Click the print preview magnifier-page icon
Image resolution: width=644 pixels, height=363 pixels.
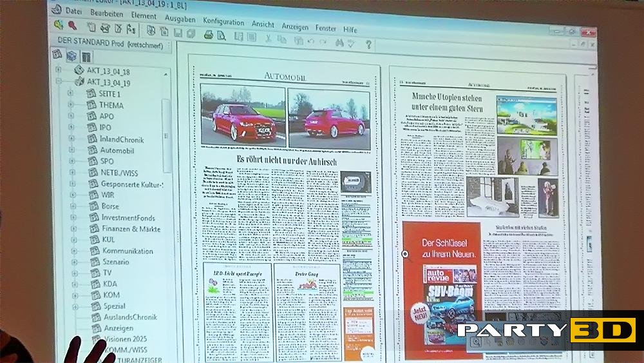[x=222, y=35]
